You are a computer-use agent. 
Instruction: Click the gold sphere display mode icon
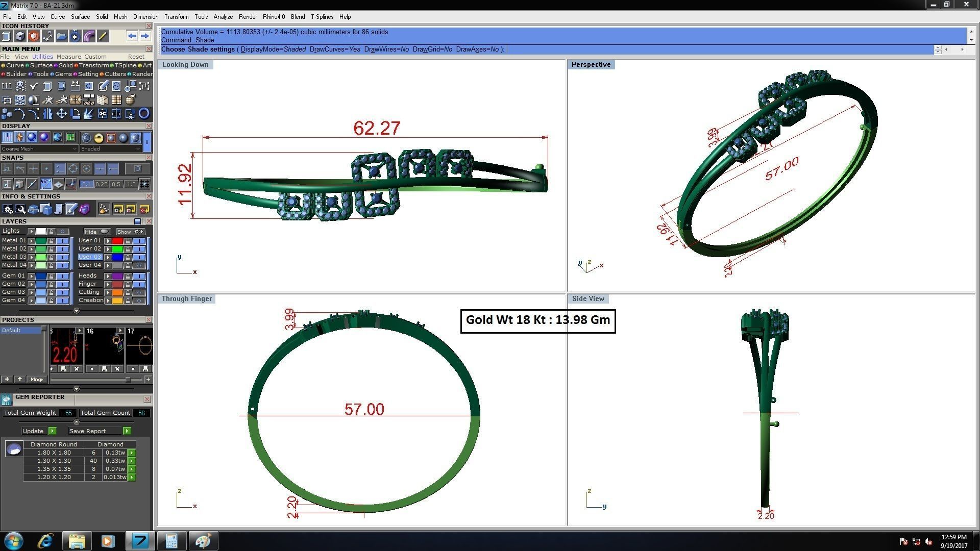pyautogui.click(x=99, y=138)
